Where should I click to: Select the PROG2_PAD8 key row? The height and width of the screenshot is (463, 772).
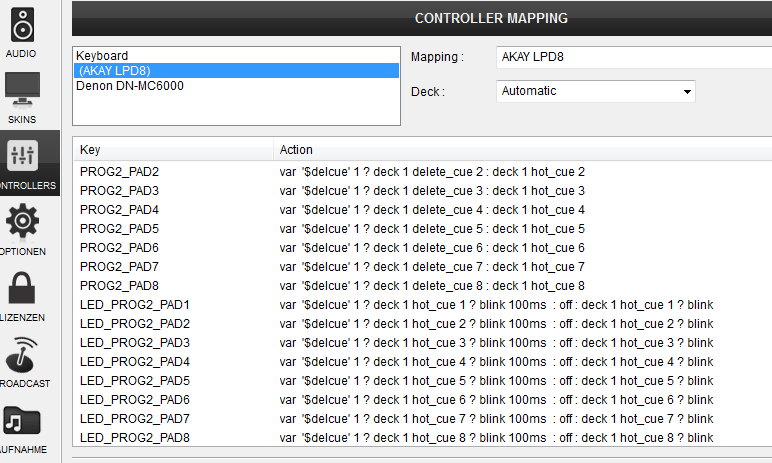pyautogui.click(x=423, y=286)
